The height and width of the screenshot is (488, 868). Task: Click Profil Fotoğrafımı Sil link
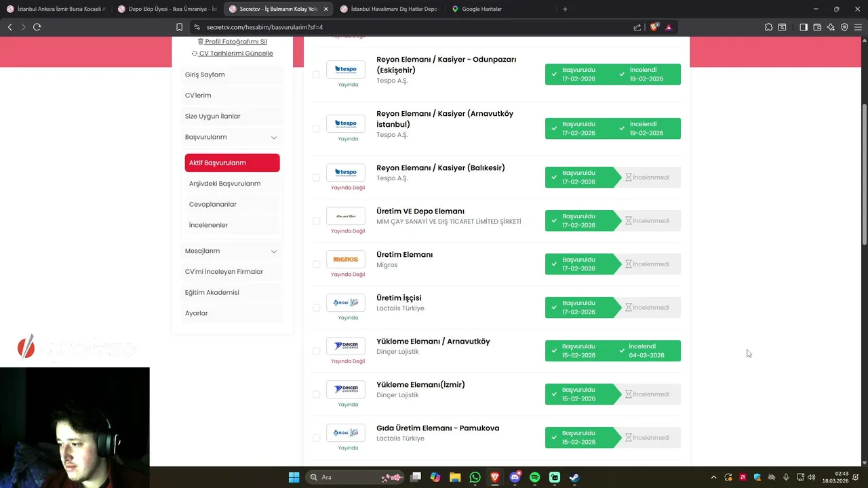232,41
